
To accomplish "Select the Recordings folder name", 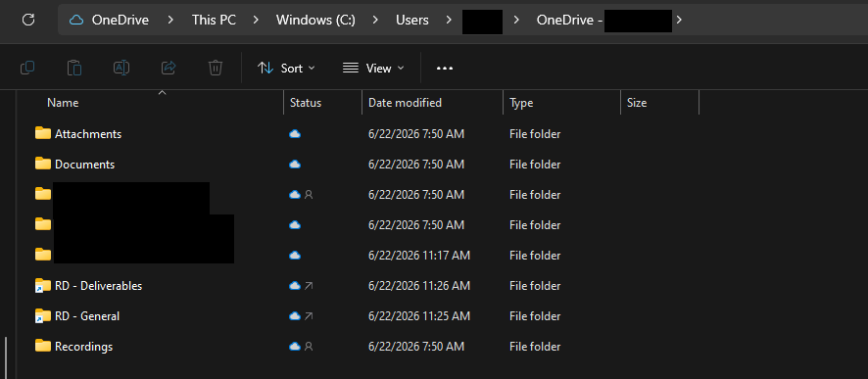I will click(83, 347).
